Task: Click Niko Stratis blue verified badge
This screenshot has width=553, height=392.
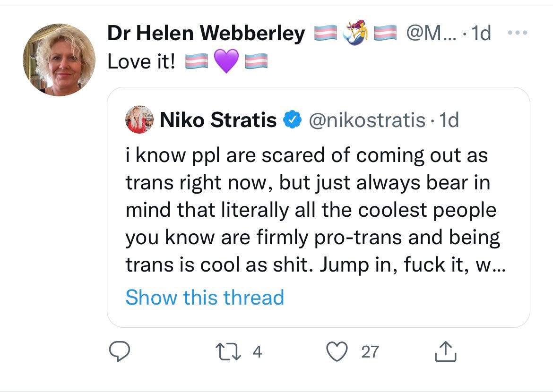Action: pyautogui.click(x=293, y=119)
